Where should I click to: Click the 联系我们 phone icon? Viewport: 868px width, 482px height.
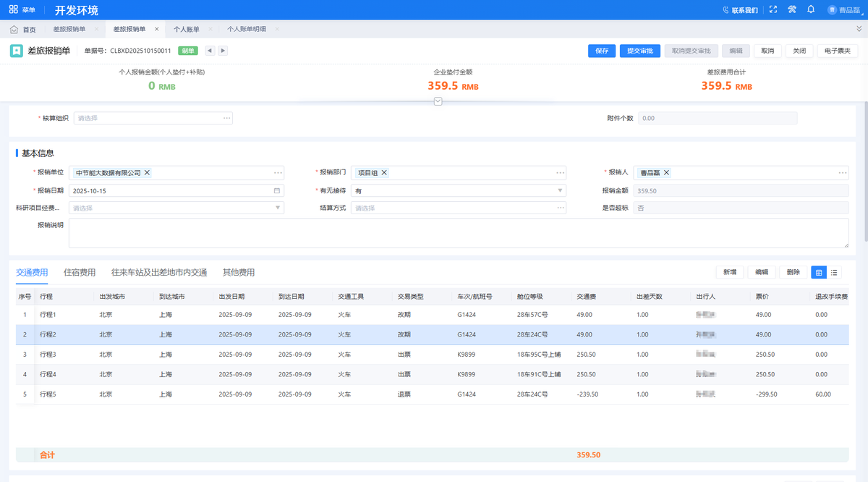(726, 10)
